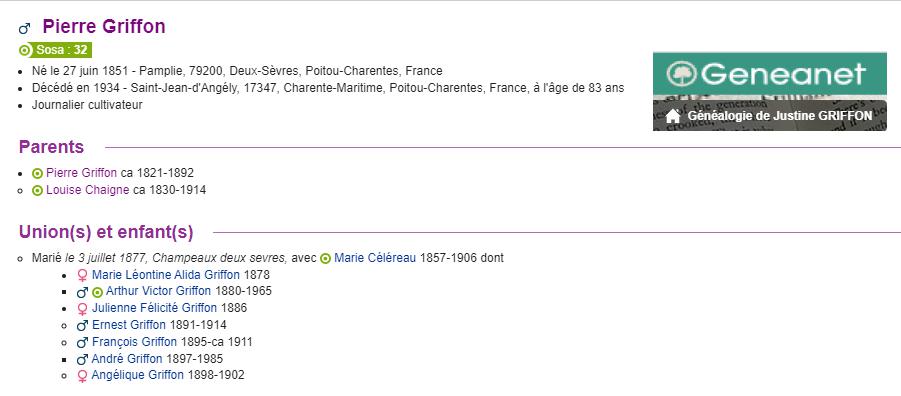Click the Sosa 32 green badge
Viewport: 901px width, 396px height.
point(55,50)
